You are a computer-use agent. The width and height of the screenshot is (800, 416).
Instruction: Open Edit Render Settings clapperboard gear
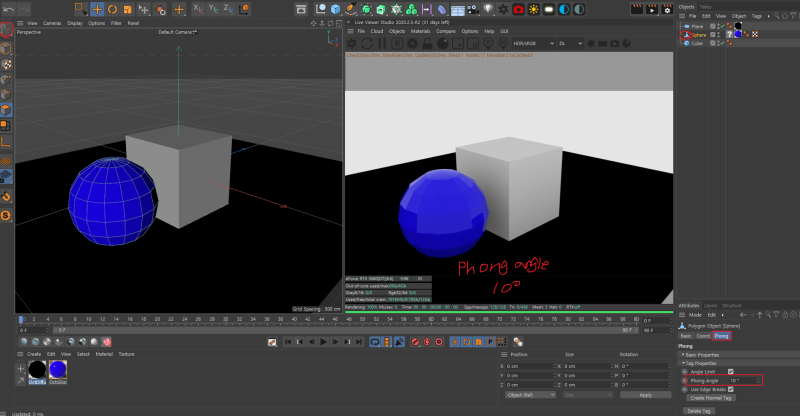pyautogui.click(x=667, y=9)
